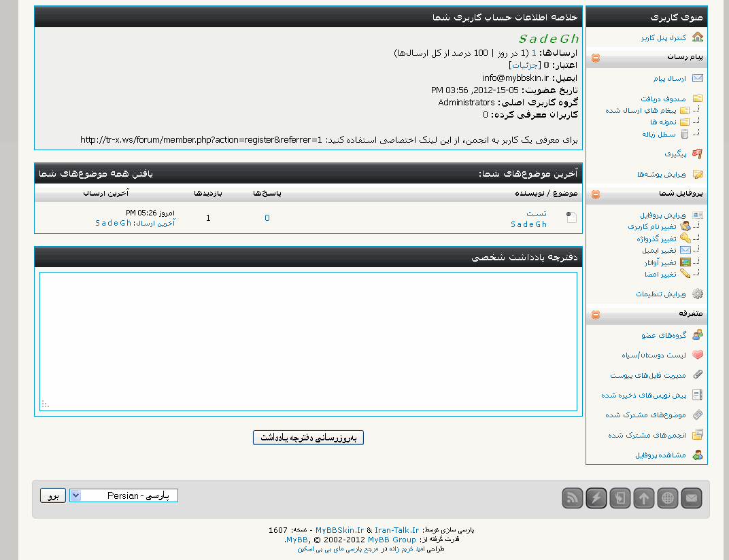Click the RSS feed icon in footer

point(573,498)
